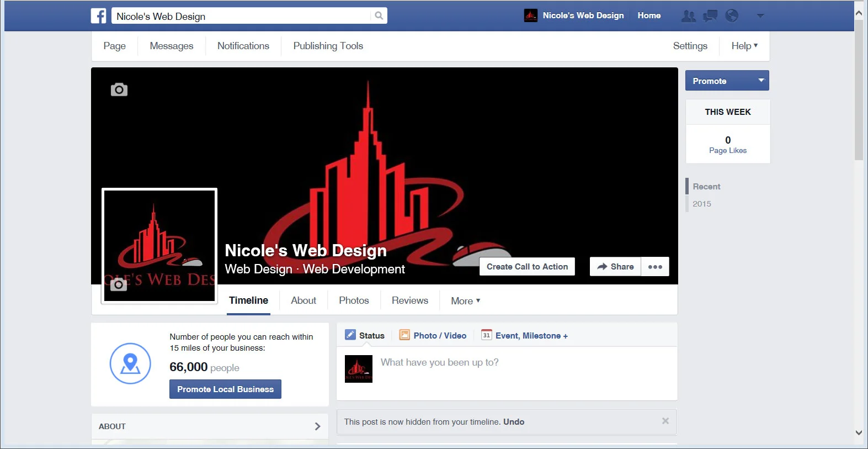Open the Notifications tab
This screenshot has width=868, height=449.
click(x=243, y=46)
